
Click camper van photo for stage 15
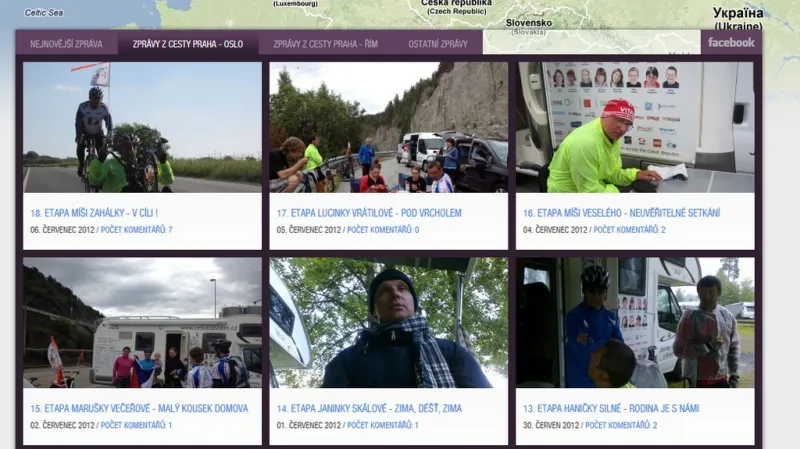coord(142,323)
